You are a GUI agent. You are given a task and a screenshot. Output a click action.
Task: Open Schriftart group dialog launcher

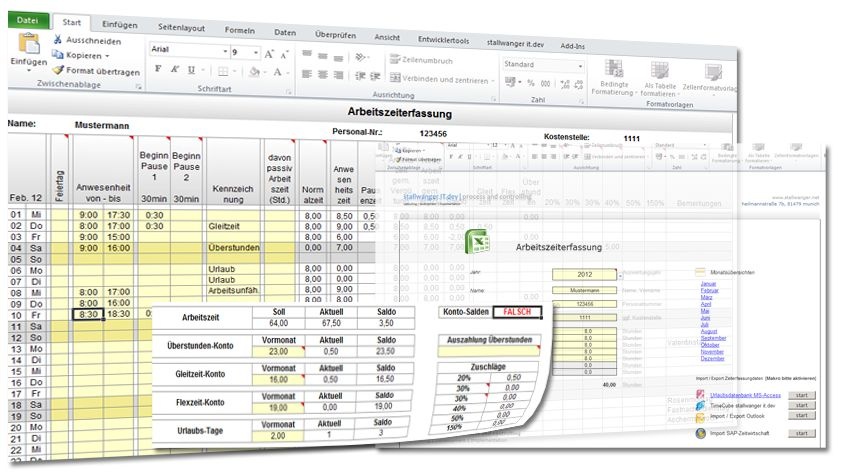289,92
